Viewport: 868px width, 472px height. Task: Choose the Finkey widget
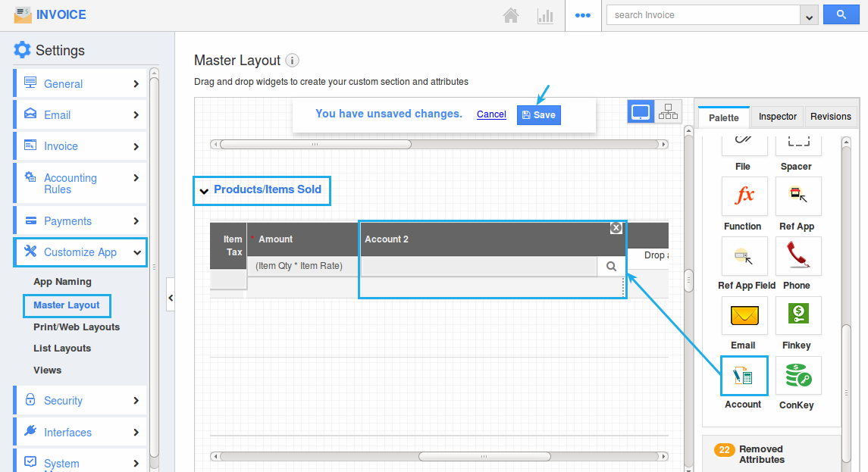pyautogui.click(x=797, y=316)
